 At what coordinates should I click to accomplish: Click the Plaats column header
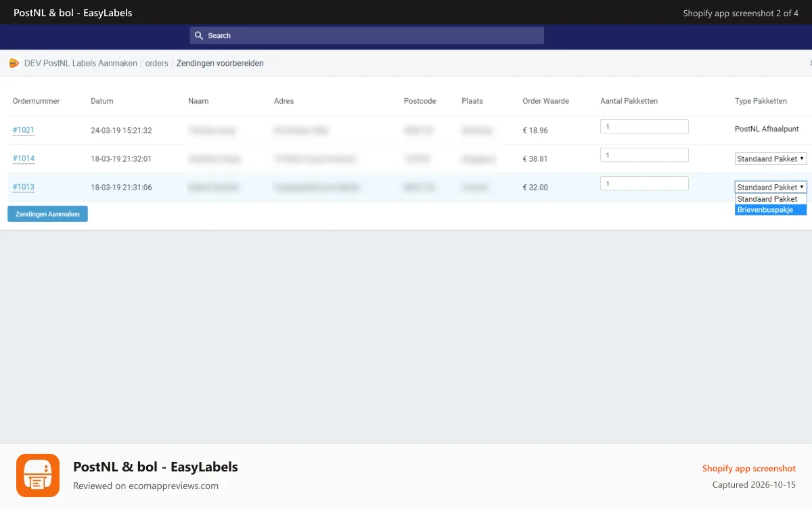tap(472, 101)
